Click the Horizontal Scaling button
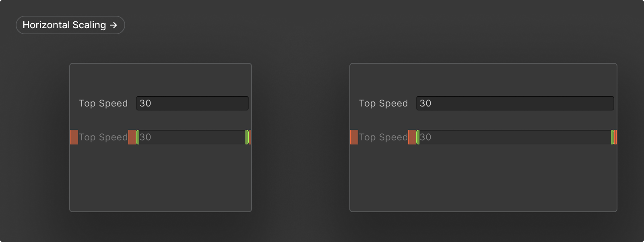This screenshot has height=242, width=644. point(70,25)
